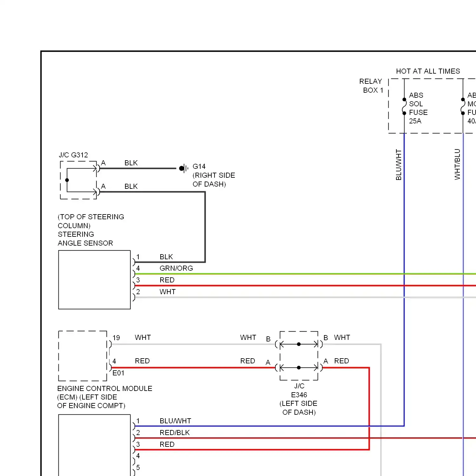476x476 pixels.
Task: Click the J/C G312 label
Action: [73, 155]
